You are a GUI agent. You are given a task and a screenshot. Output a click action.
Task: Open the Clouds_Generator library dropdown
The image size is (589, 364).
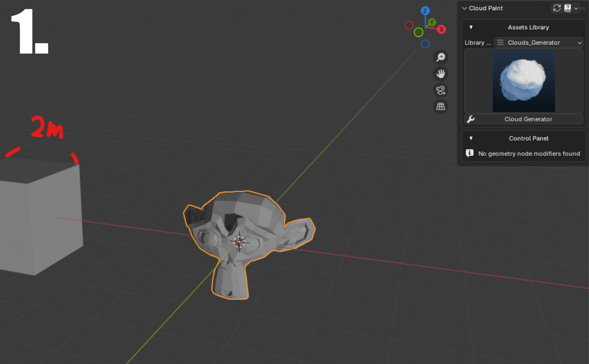click(539, 42)
